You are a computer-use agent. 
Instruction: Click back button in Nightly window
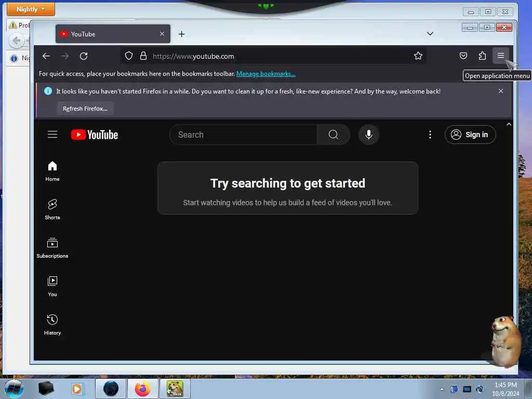(x=16, y=41)
